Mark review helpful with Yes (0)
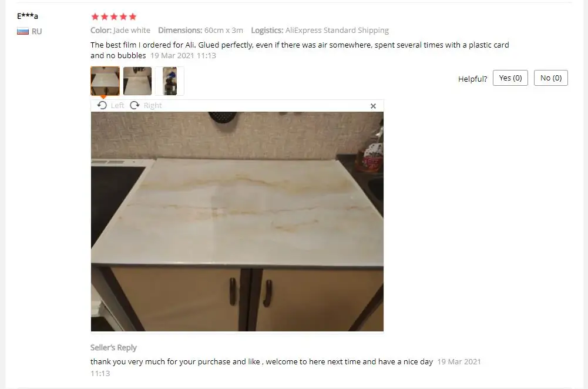Viewport: 588px width, 389px height. (510, 78)
